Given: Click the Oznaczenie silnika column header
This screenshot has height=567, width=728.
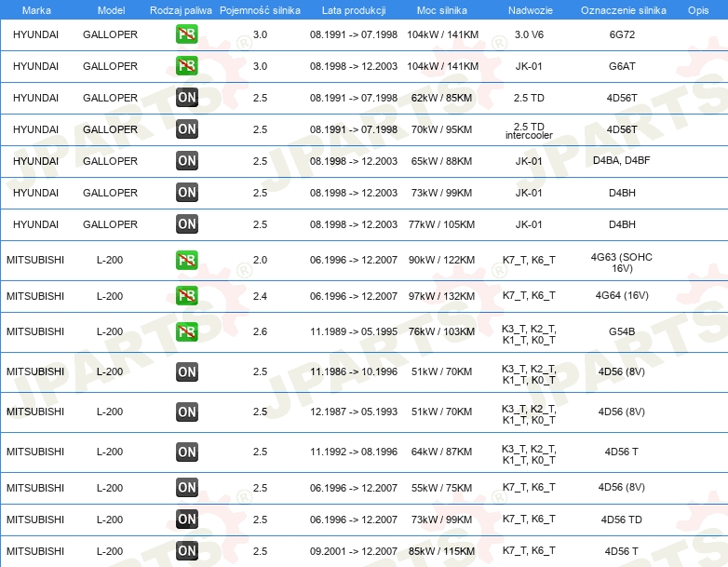Looking at the screenshot, I should 622,9.
